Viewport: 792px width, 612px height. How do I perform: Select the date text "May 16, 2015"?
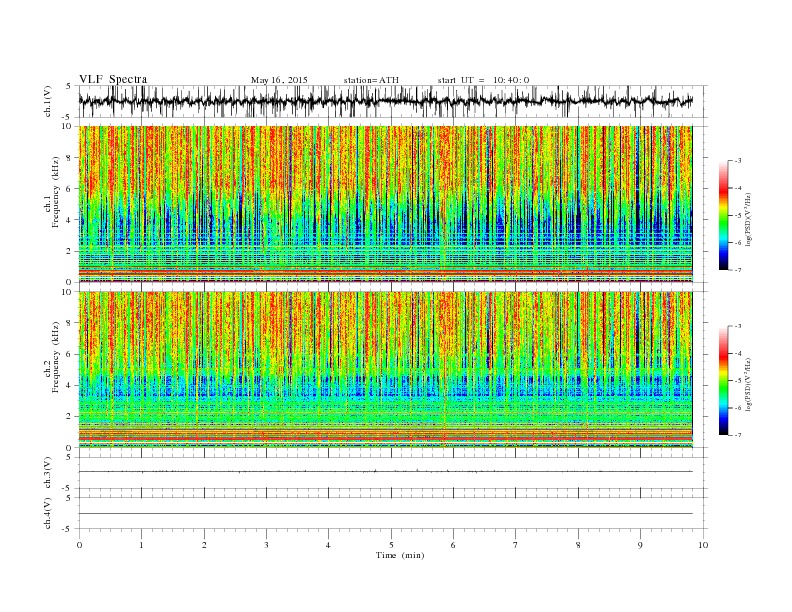279,80
